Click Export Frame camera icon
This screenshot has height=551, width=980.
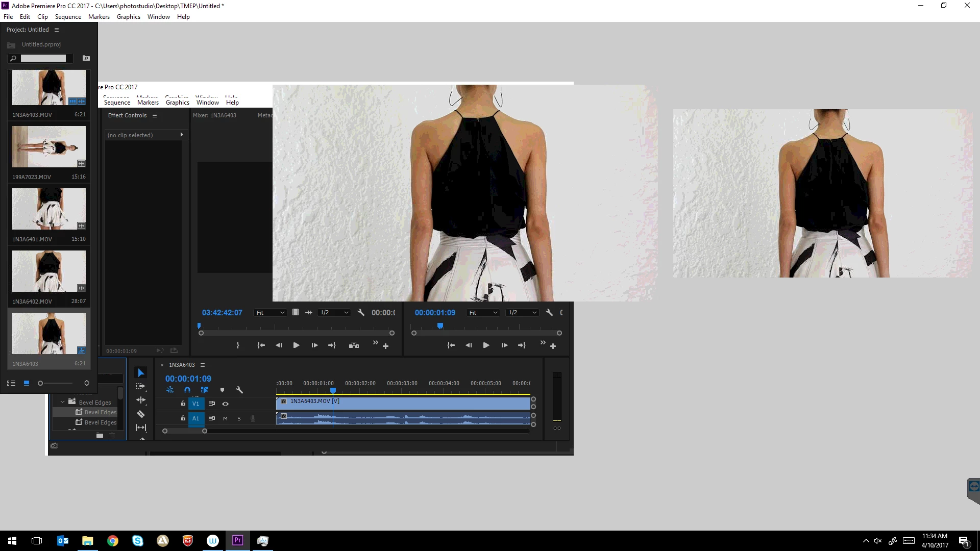click(354, 345)
